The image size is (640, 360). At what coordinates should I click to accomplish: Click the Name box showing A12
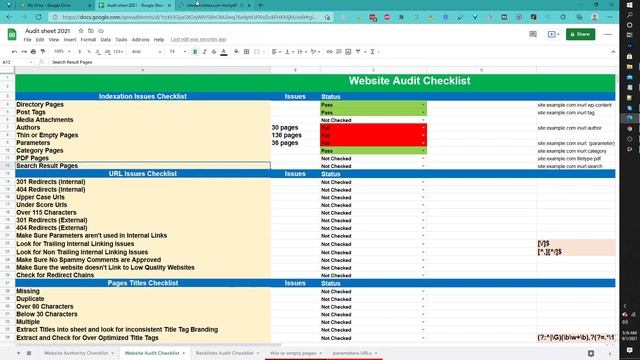point(16,62)
